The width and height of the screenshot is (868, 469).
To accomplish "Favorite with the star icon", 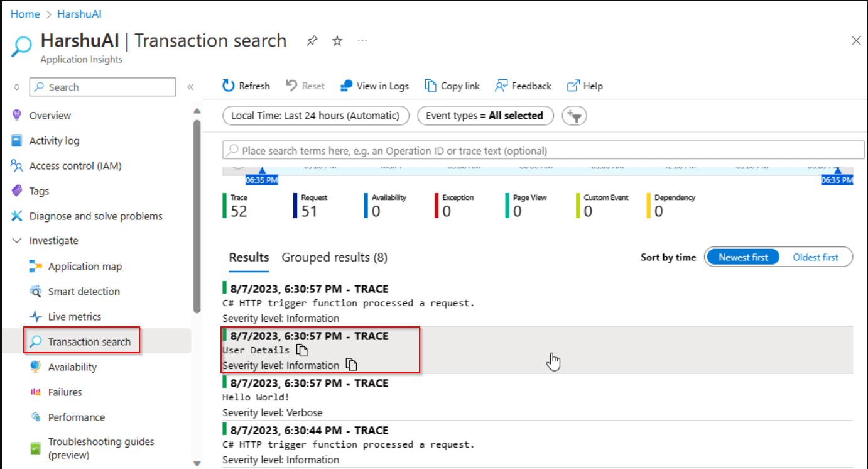I will pos(337,41).
